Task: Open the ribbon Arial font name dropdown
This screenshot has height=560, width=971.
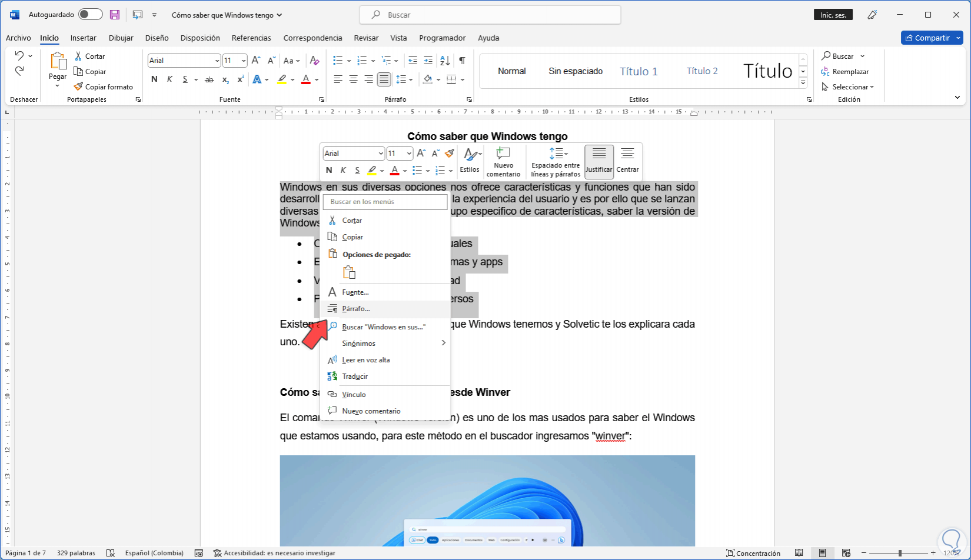Action: tap(217, 60)
